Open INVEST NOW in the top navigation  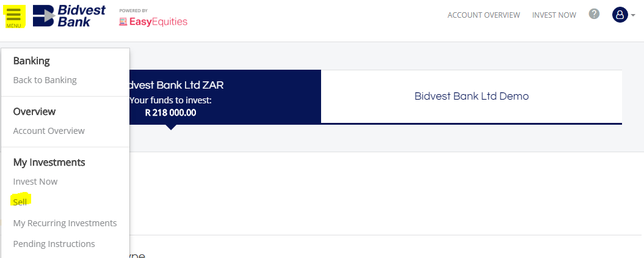554,15
